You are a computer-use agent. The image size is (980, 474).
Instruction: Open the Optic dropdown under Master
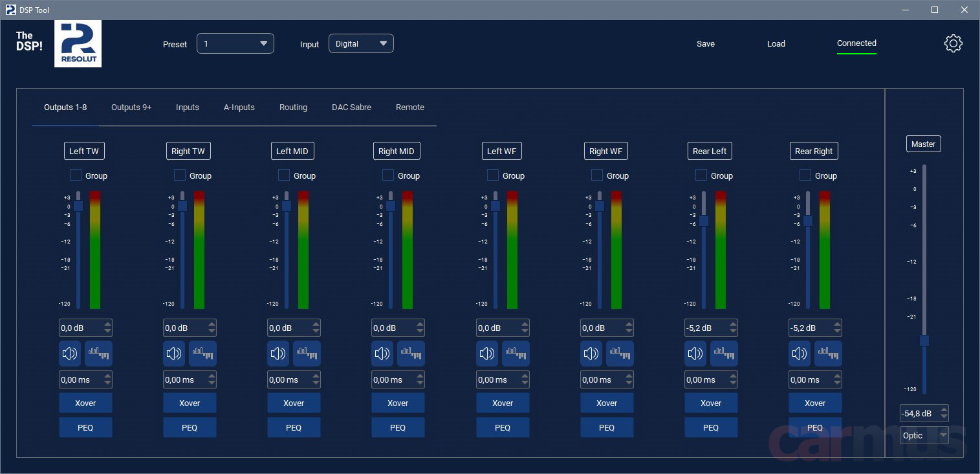click(x=924, y=436)
